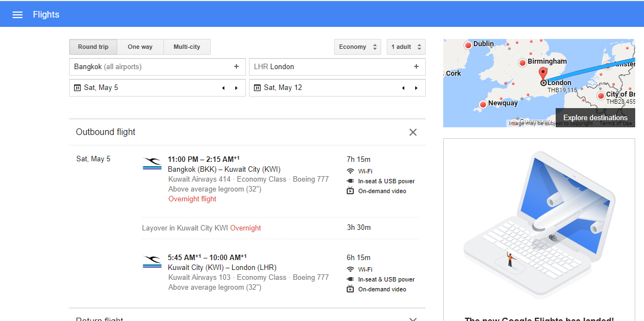Click Kuwait Airways logo on flight 414
Screen dimensions: 644x321
[152, 163]
